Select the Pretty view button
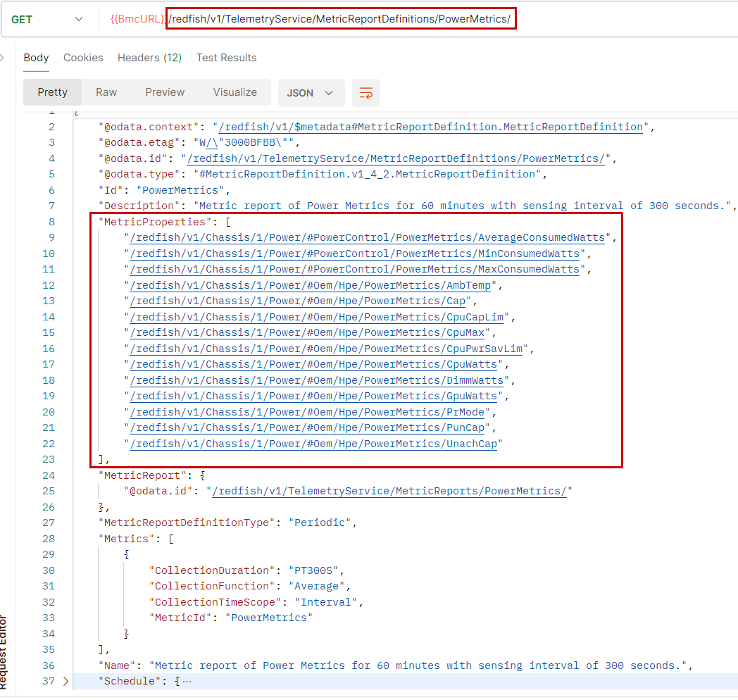Viewport: 738px width, 700px height. tap(53, 92)
